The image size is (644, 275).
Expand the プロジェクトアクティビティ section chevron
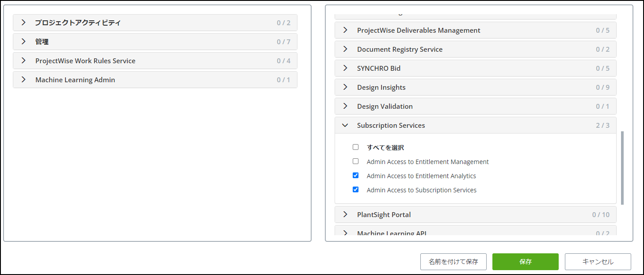pyautogui.click(x=23, y=23)
